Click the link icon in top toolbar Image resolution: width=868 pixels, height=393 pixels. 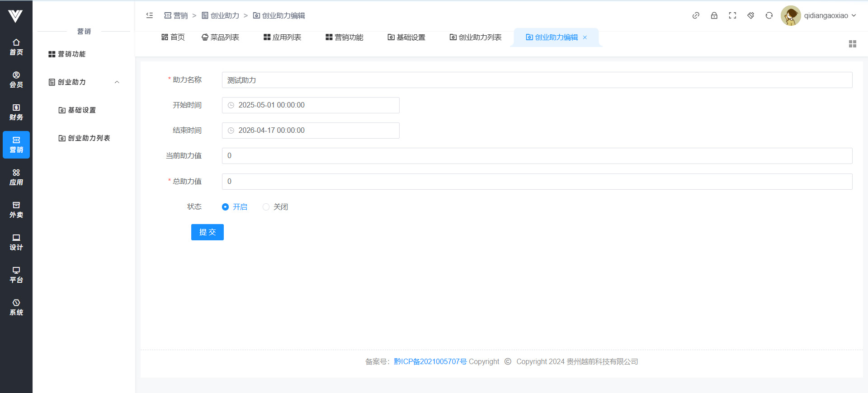(696, 15)
